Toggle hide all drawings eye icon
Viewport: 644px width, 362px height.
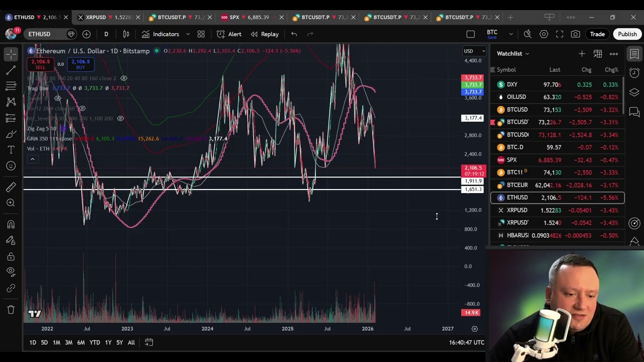pos(11,272)
